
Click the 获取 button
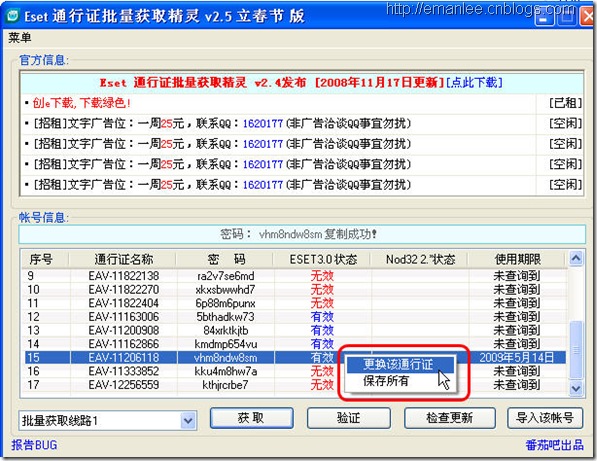[251, 418]
